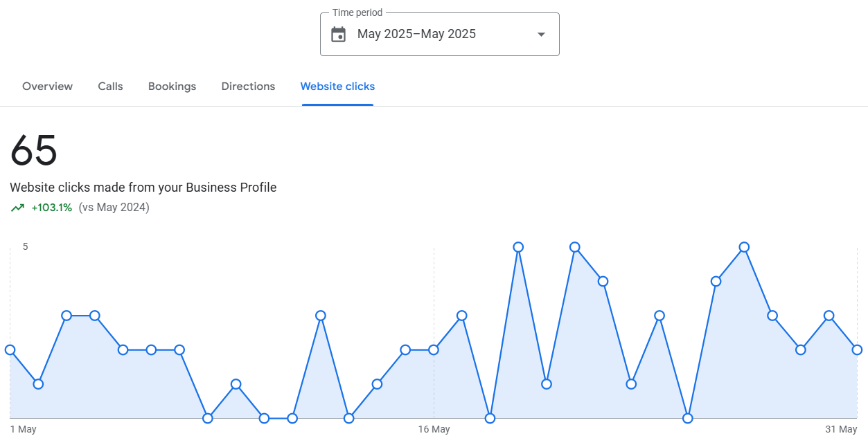Select the chart data point for 1 May
The height and width of the screenshot is (436, 868).
click(10, 349)
